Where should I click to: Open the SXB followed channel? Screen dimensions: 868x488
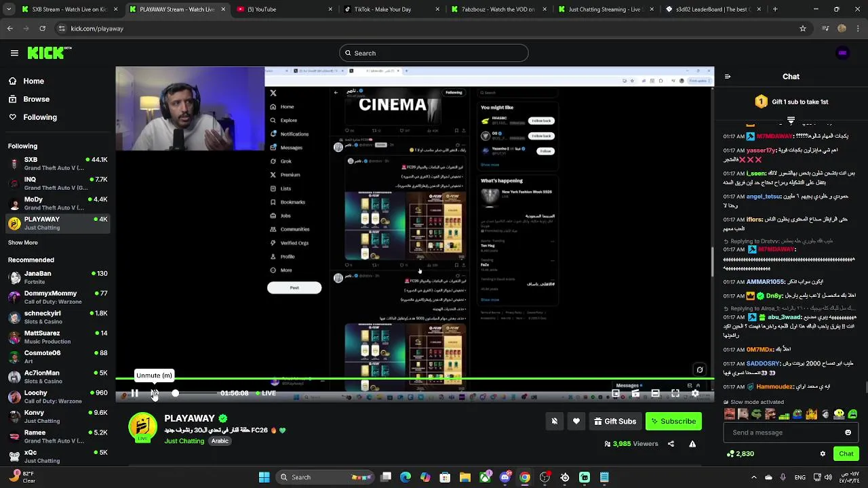click(58, 163)
